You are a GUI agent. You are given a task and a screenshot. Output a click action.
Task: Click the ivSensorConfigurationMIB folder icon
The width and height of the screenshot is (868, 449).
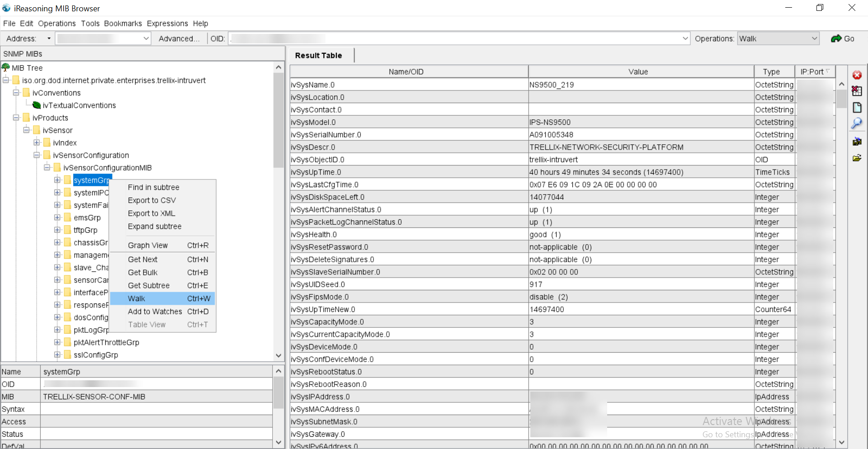57,168
